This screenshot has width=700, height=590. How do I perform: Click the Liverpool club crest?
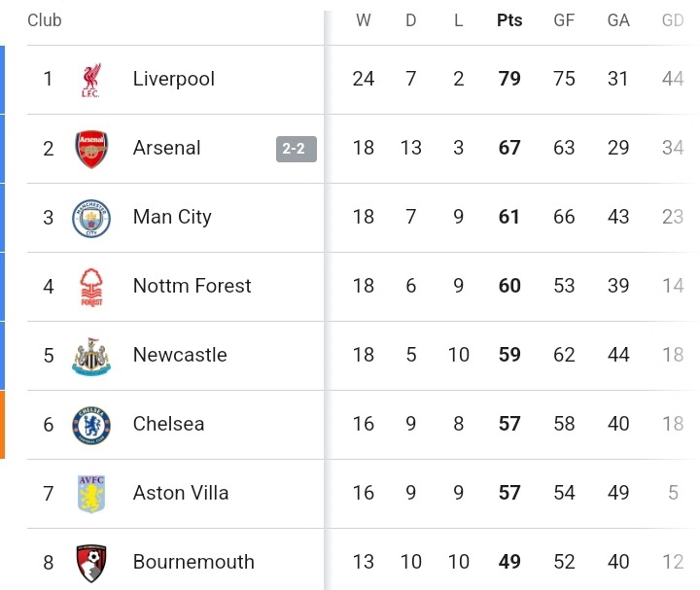[x=91, y=80]
